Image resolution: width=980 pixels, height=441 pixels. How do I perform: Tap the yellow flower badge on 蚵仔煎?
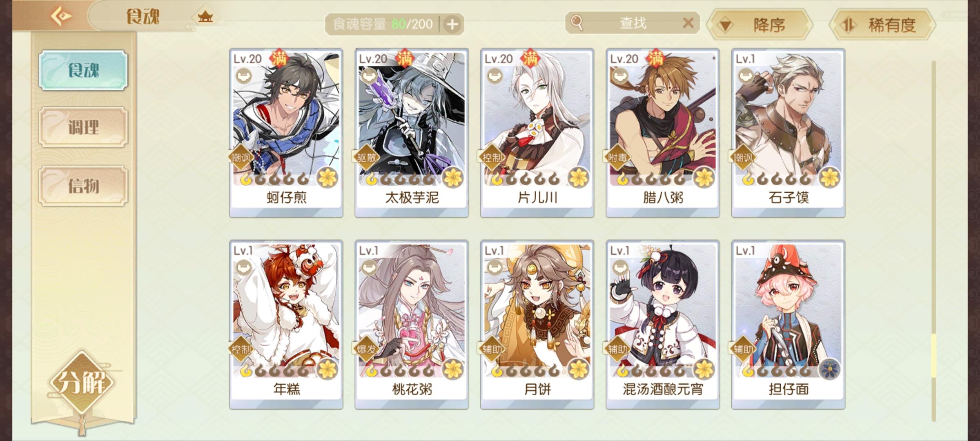328,178
